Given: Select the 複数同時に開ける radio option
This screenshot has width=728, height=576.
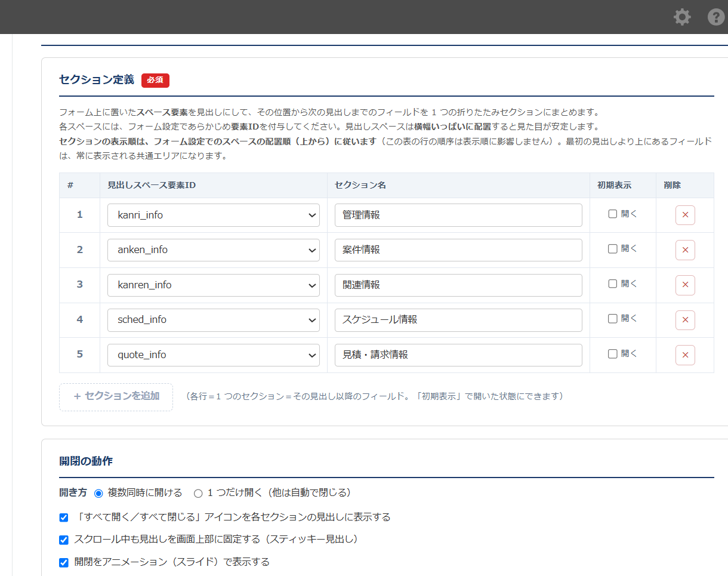Looking at the screenshot, I should (x=99, y=493).
